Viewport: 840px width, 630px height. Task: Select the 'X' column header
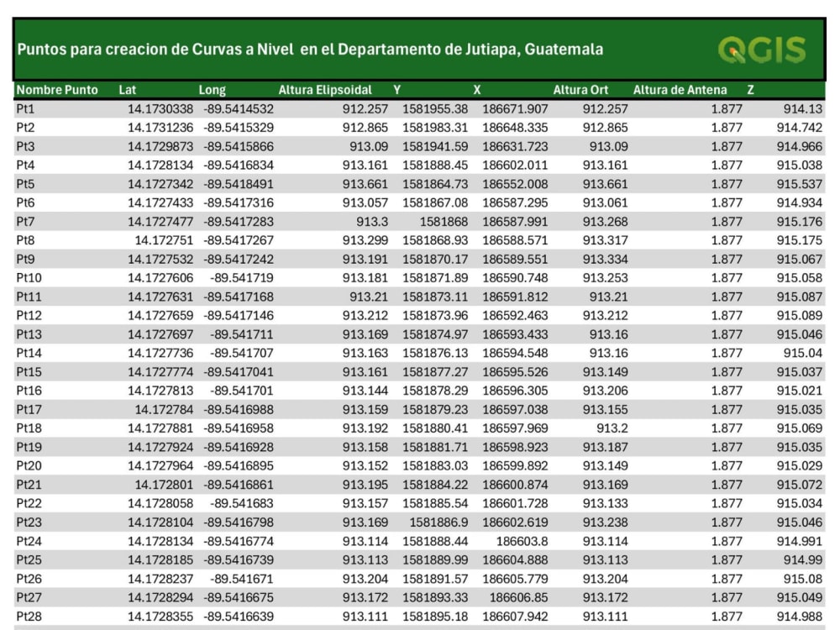click(477, 90)
